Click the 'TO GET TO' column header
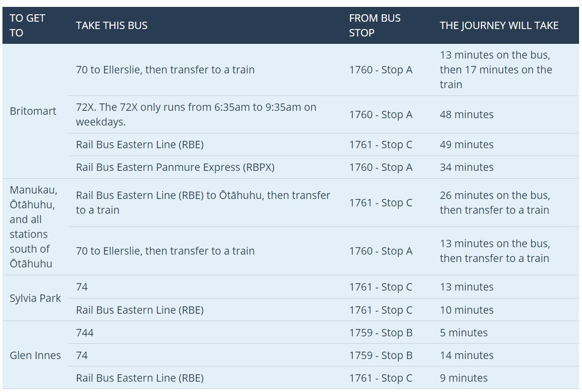Image resolution: width=582 pixels, height=392 pixels. pos(27,25)
